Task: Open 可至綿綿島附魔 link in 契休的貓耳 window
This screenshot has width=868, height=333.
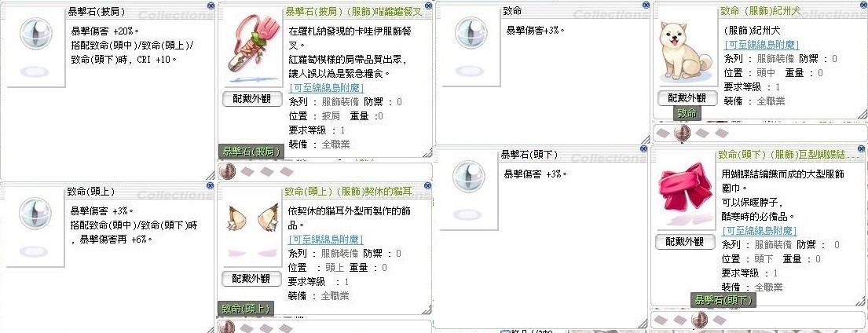Action: pyautogui.click(x=325, y=240)
